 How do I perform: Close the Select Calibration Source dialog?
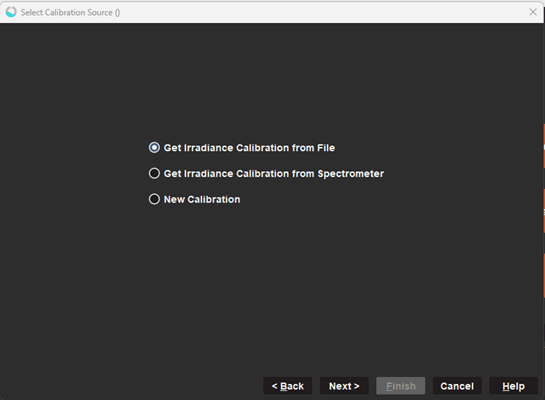533,12
